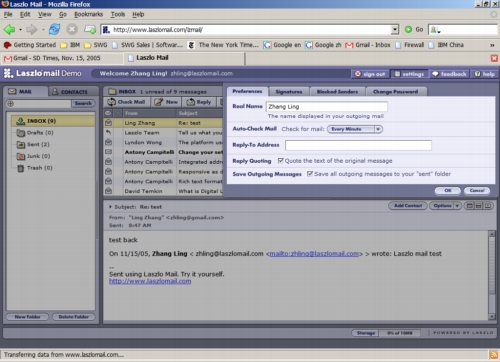Screen dimensions: 500x362
Task: Open the http://www.laszlomail.com link
Action: pyautogui.click(x=150, y=281)
